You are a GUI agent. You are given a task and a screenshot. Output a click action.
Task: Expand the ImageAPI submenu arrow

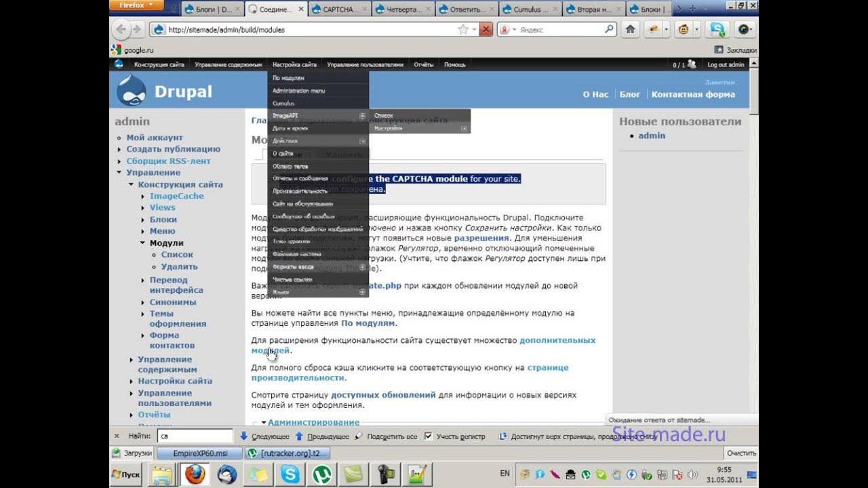point(362,116)
